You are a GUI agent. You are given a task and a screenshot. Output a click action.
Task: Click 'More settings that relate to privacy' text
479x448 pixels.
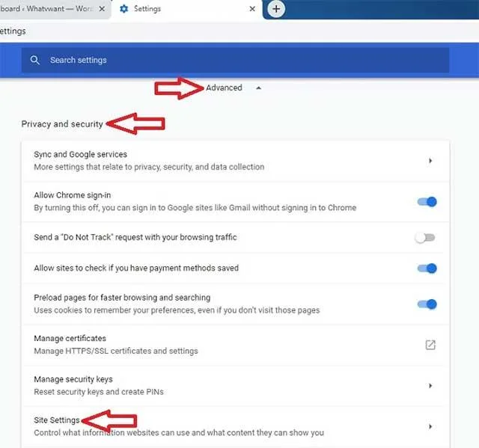149,167
